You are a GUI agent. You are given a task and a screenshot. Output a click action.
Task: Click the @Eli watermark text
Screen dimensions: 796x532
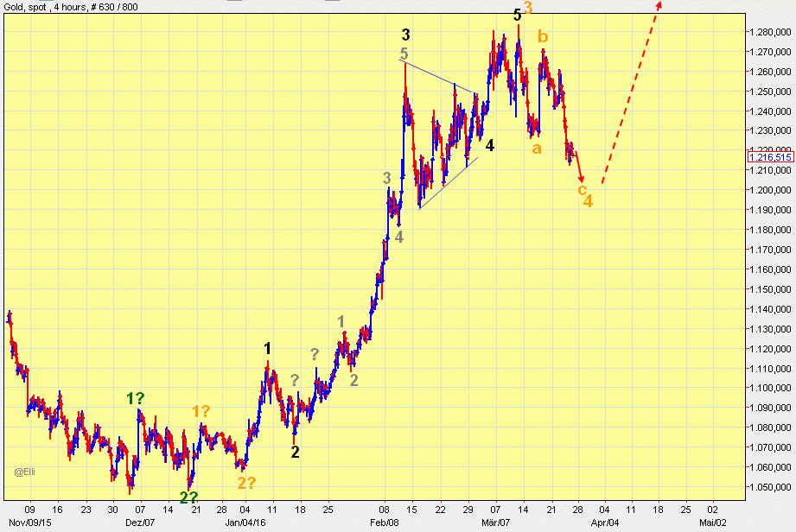23,472
